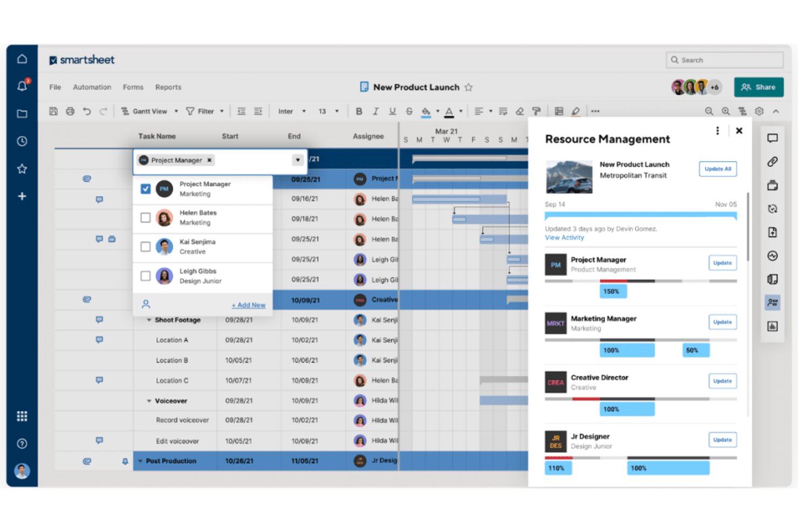Open the font size 13 dropdown

328,111
